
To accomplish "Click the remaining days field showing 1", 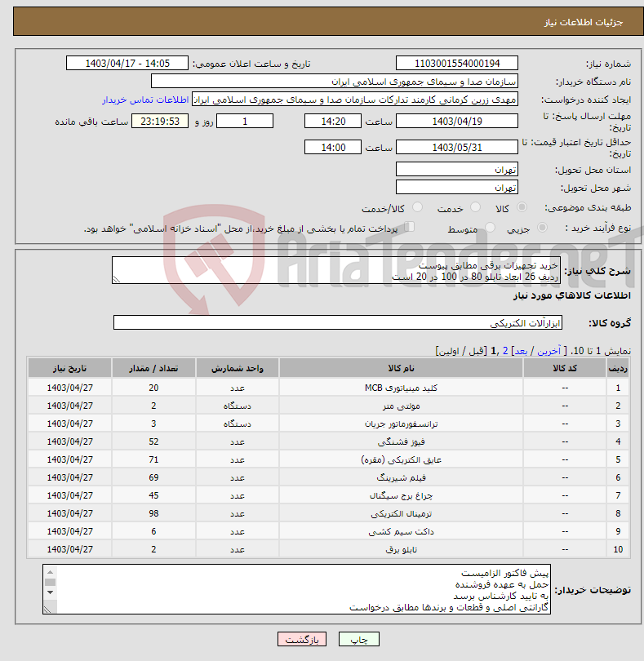I will [245, 121].
